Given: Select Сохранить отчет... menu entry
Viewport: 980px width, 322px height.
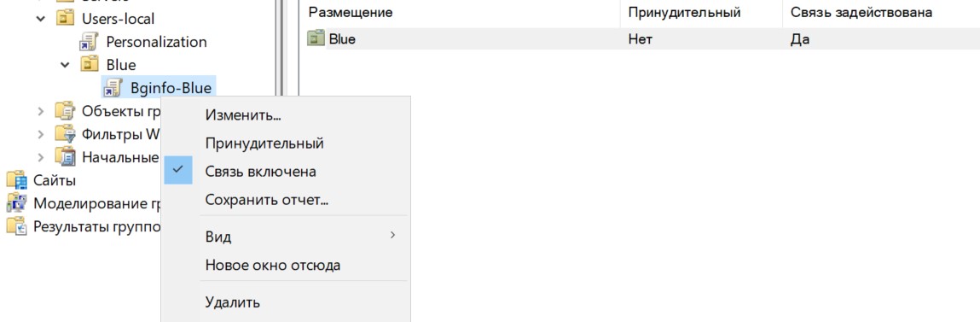Looking at the screenshot, I should tap(267, 201).
